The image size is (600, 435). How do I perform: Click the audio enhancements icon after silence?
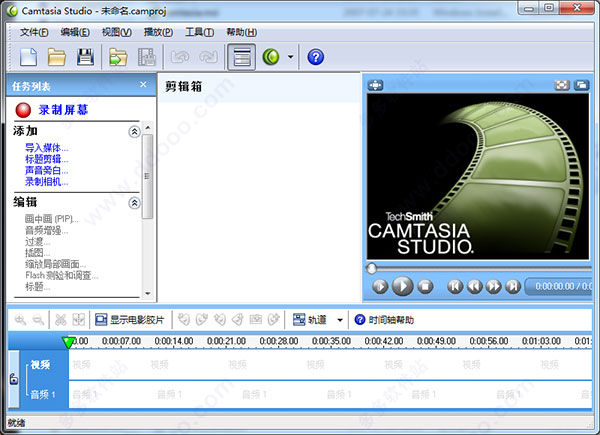click(x=274, y=319)
